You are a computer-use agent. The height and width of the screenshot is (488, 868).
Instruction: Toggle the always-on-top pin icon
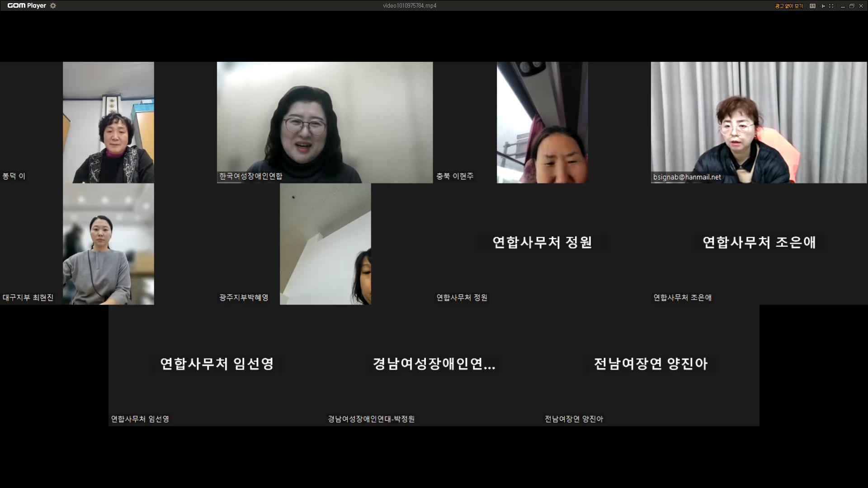coord(822,6)
